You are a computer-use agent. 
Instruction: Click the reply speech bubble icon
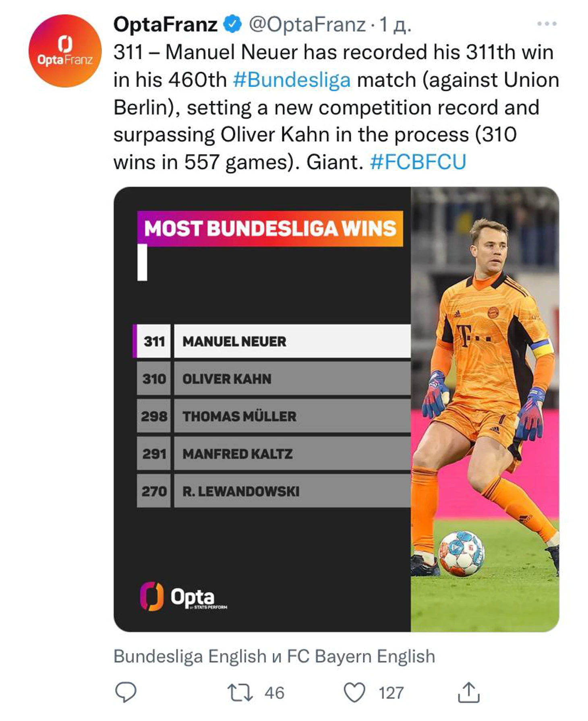(126, 692)
